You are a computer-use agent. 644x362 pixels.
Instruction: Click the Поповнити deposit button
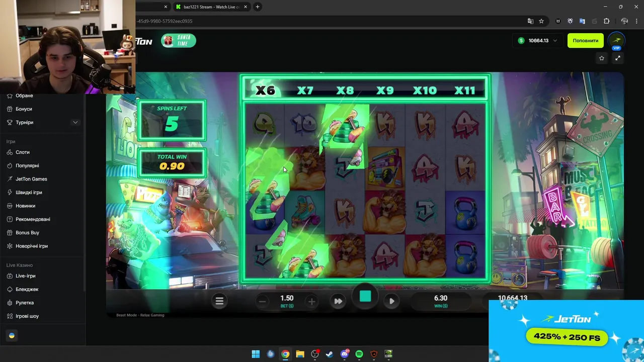(x=586, y=40)
